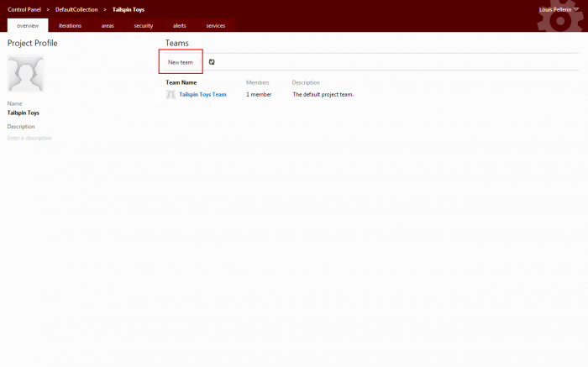Select the security tab
Image resolution: width=588 pixels, height=367 pixels.
[x=144, y=26]
